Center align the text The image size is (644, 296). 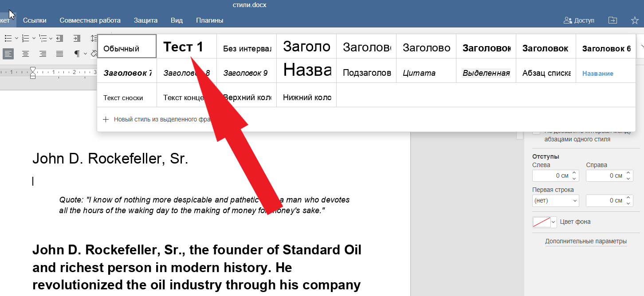coord(26,54)
